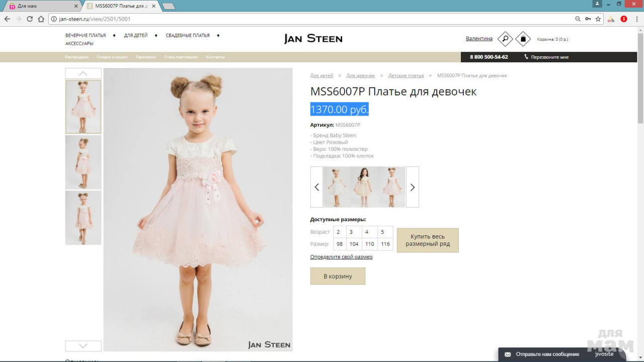Click the zoom magnifier in address bar
This screenshot has width=644, height=362.
tap(578, 19)
